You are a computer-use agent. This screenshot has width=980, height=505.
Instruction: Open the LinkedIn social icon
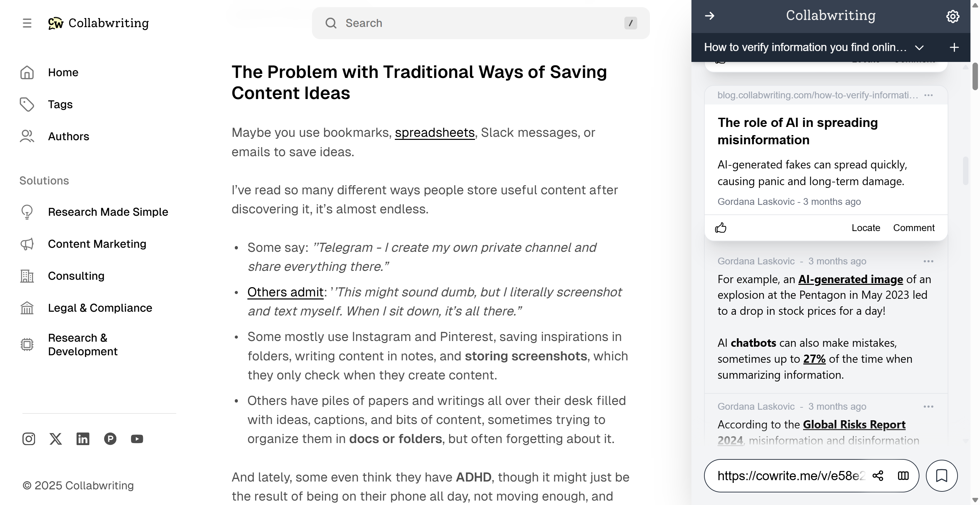pos(83,439)
